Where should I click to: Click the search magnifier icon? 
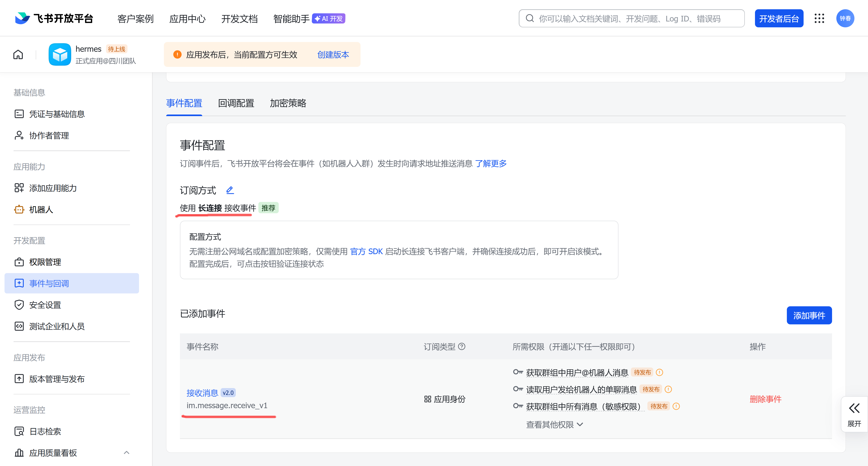pyautogui.click(x=530, y=19)
